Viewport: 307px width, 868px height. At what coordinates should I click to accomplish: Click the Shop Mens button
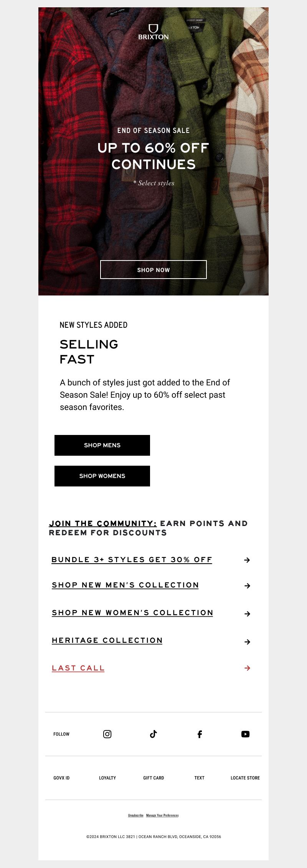pos(102,445)
